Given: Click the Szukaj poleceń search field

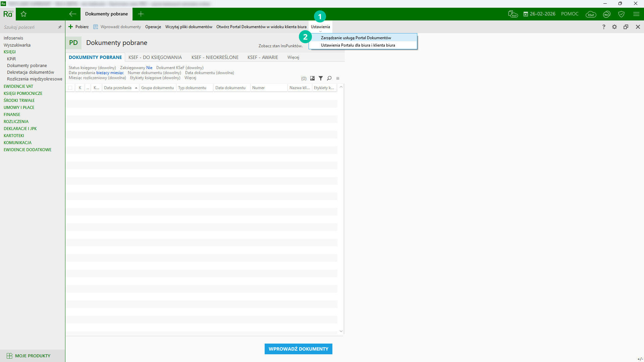Looking at the screenshot, I should [x=29, y=27].
